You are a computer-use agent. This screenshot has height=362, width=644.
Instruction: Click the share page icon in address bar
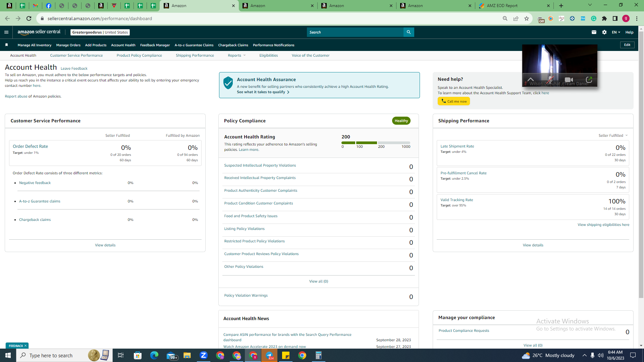pos(516,18)
